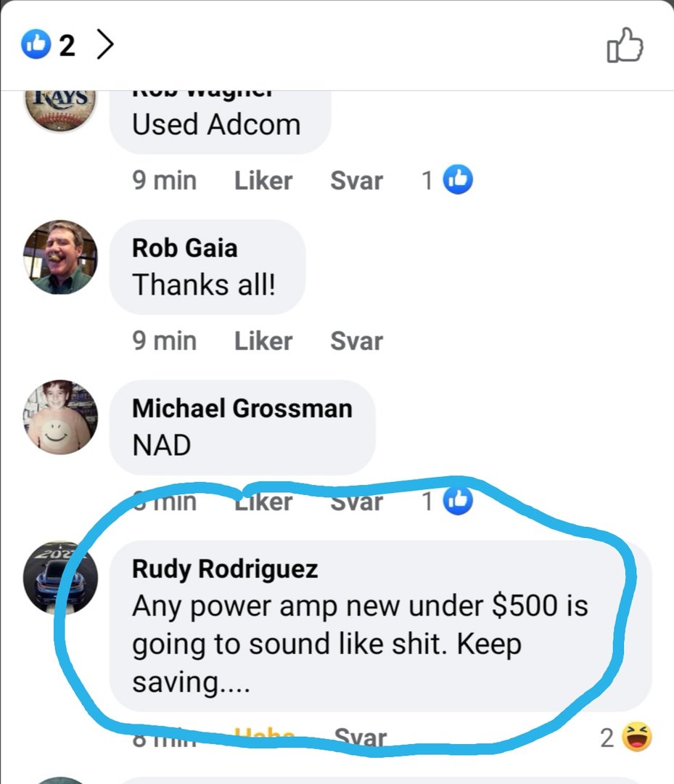The width and height of the screenshot is (674, 784).
Task: Open the blue like reaction count at top
Action: (x=48, y=44)
